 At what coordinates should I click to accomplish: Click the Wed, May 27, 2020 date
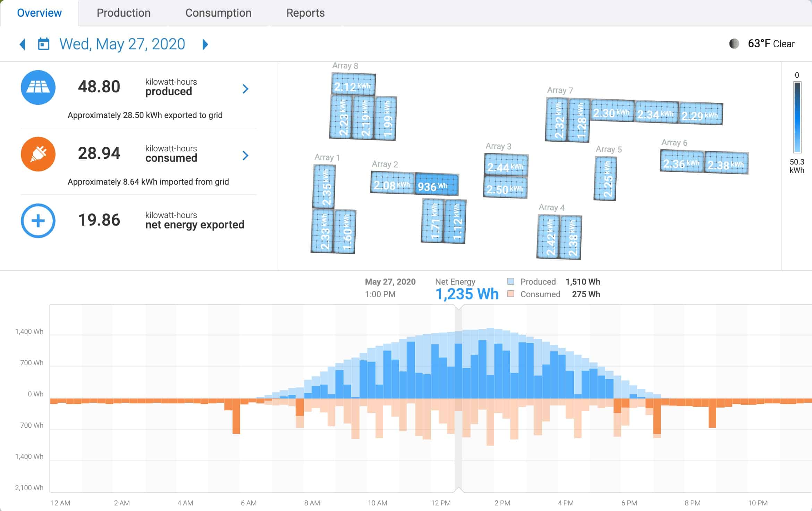122,44
